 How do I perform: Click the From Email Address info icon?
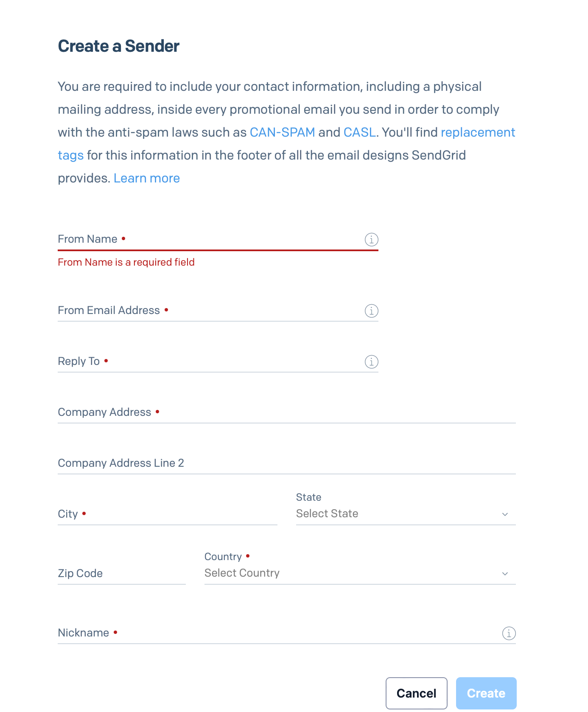tap(371, 311)
